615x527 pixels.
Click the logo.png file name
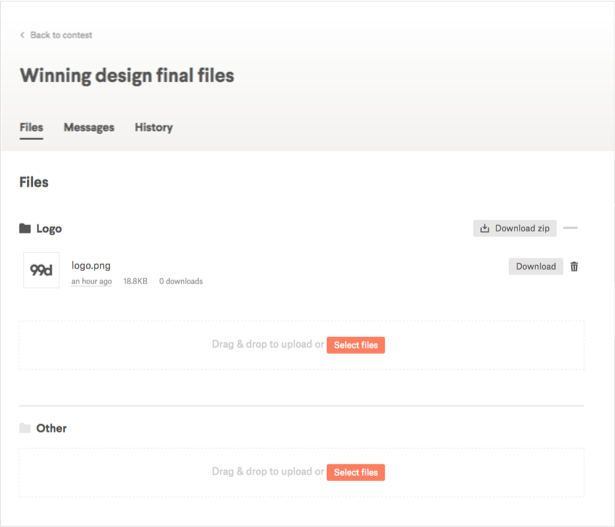(91, 266)
